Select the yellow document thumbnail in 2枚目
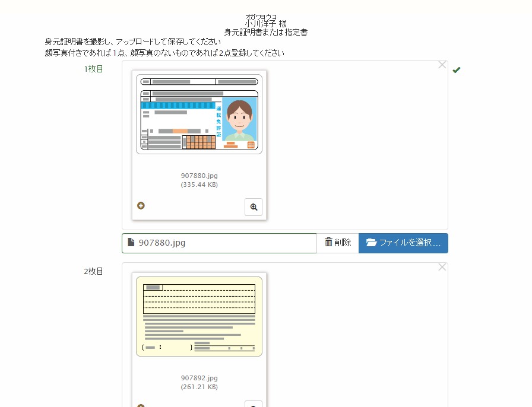532x407 pixels. pyautogui.click(x=199, y=316)
